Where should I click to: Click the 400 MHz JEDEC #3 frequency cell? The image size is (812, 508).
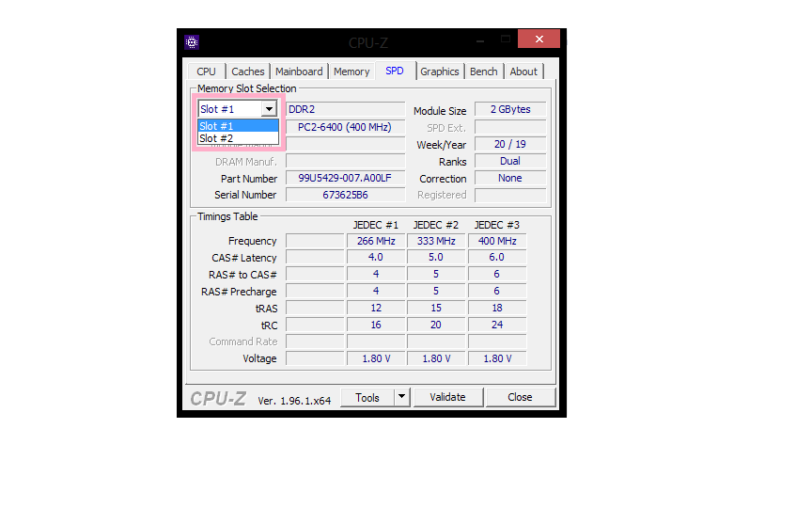497,241
